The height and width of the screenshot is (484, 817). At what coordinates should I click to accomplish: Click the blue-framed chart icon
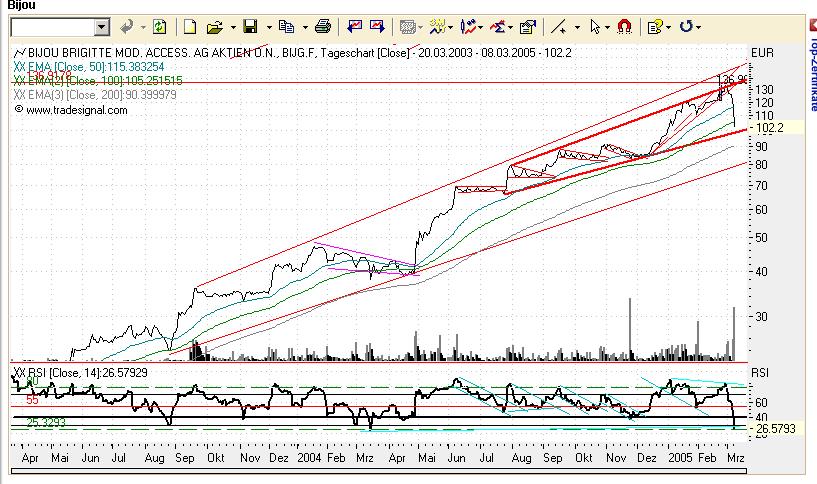(354, 26)
